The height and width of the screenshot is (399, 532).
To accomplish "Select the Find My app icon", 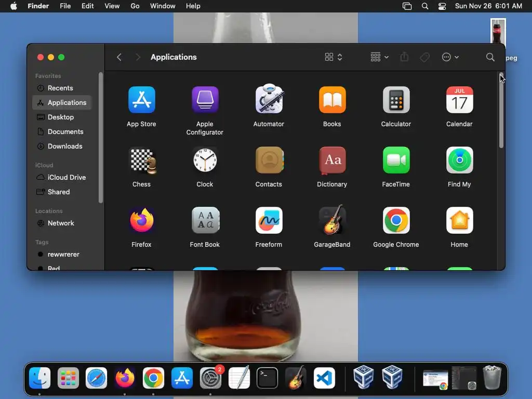I will [459, 160].
